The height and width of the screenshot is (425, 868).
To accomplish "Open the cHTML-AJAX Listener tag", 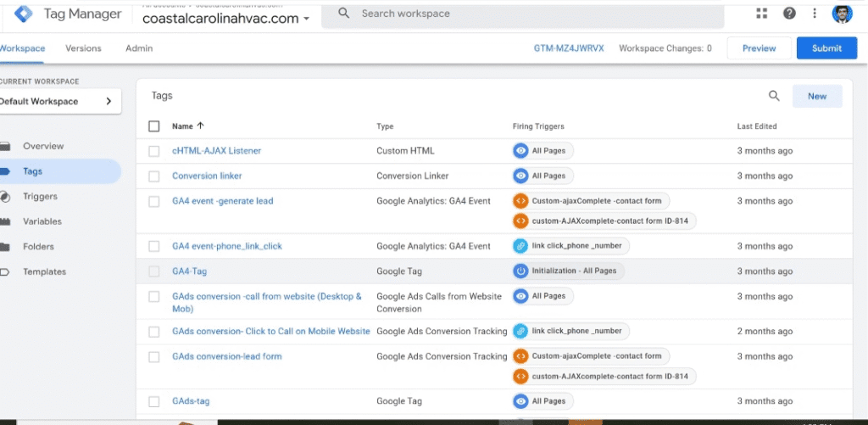I will pos(216,151).
